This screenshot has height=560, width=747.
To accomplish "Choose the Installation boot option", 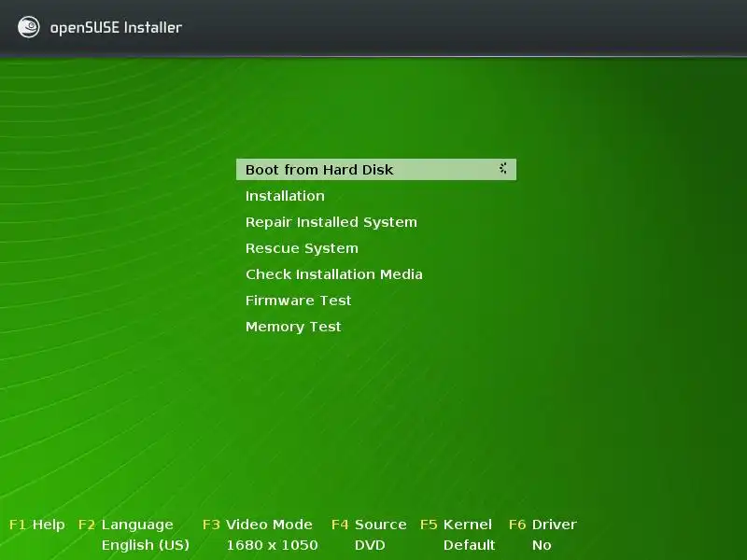I will coord(285,196).
